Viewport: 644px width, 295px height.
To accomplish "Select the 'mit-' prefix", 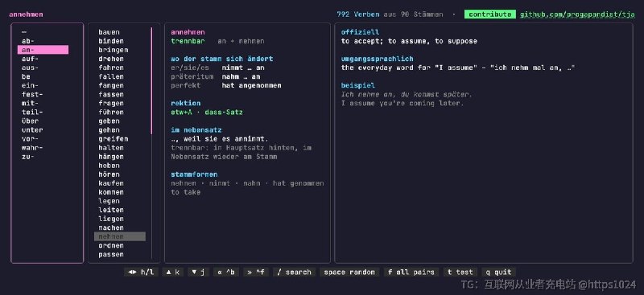I will click(x=30, y=104).
